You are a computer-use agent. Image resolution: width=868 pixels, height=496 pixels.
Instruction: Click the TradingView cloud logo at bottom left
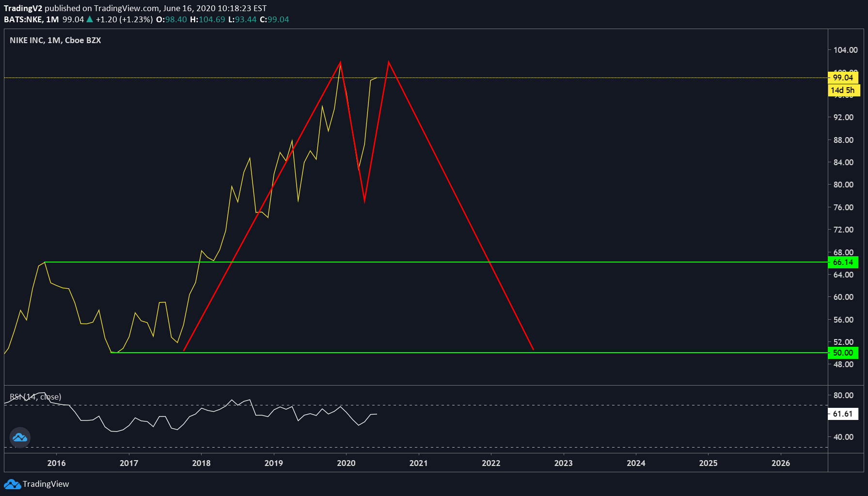tap(12, 484)
